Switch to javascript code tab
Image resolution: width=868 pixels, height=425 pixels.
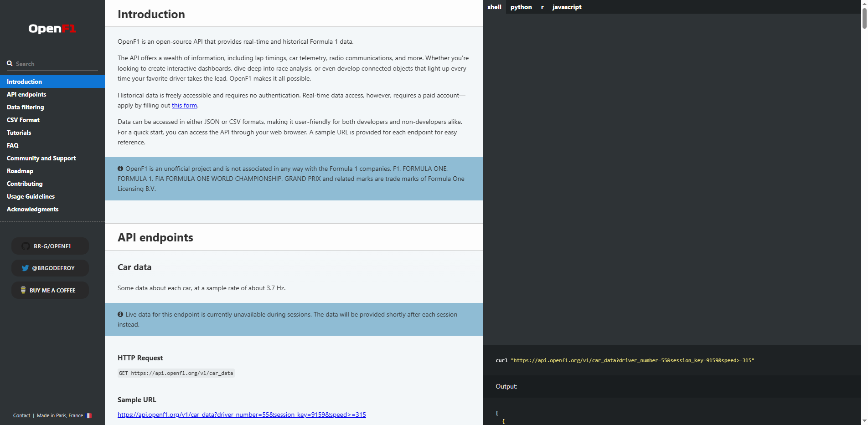[567, 7]
